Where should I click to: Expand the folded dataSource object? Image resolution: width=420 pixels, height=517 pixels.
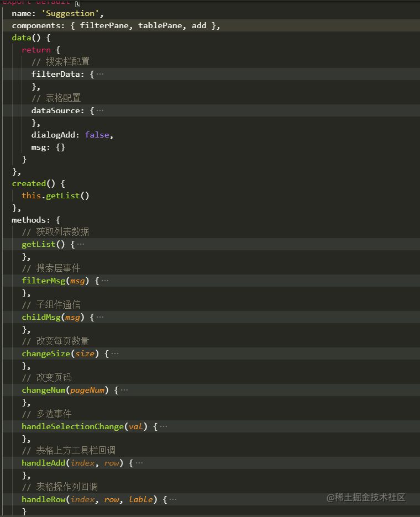(99, 110)
